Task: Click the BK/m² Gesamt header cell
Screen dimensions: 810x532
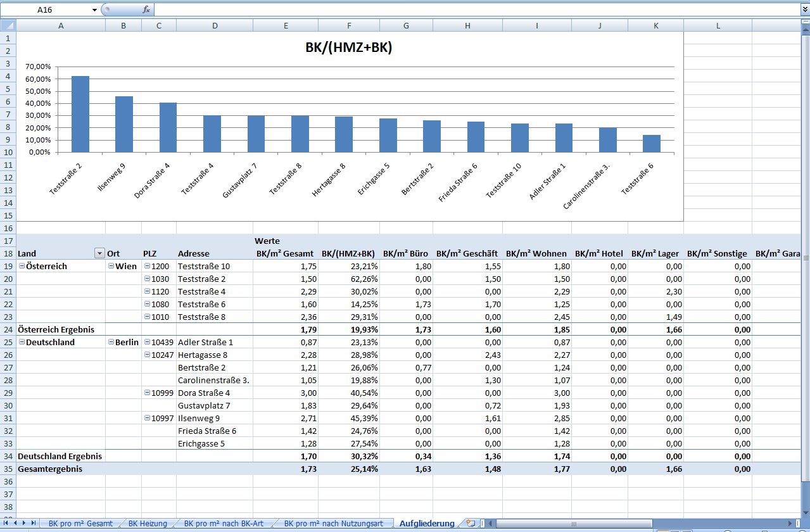Action: (x=286, y=253)
